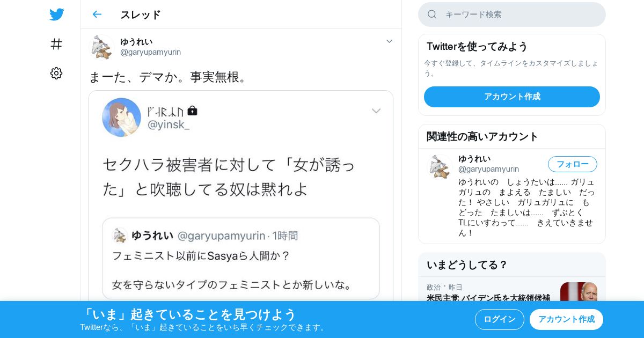The height and width of the screenshot is (338, 644).
Task: Expand the tweet options chevron for ゆうれい
Action: tap(390, 41)
